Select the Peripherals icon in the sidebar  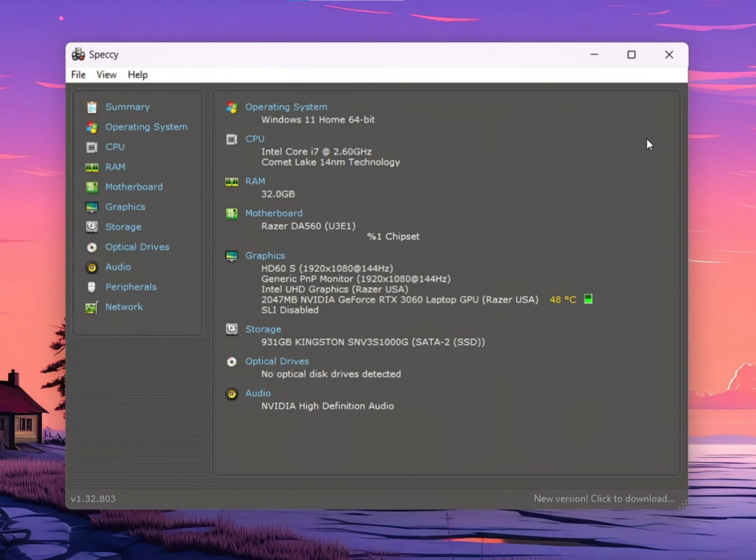[x=93, y=287]
